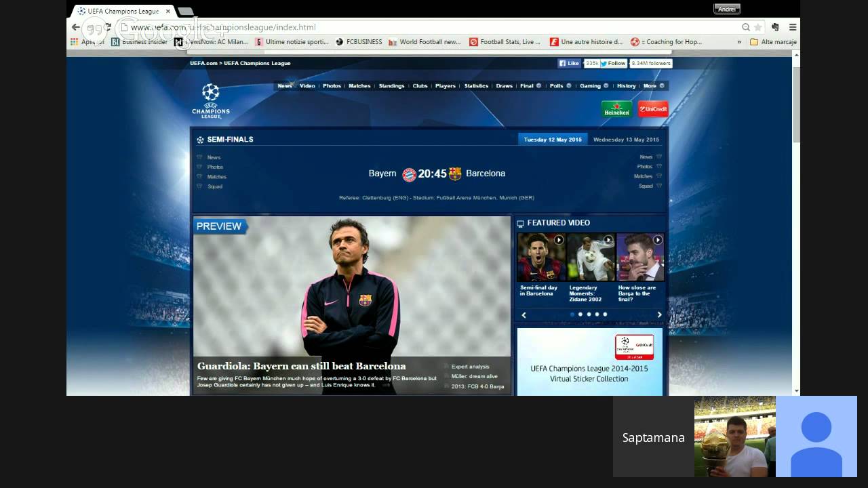
Task: Close the UEFA Champions League browser tab
Action: click(x=168, y=11)
